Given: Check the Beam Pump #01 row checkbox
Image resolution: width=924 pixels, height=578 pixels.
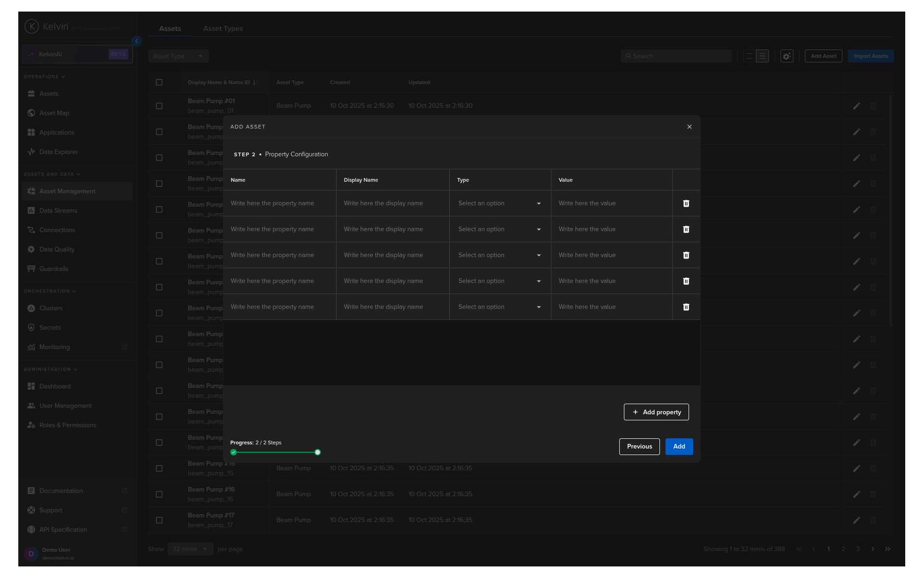Looking at the screenshot, I should (x=159, y=106).
